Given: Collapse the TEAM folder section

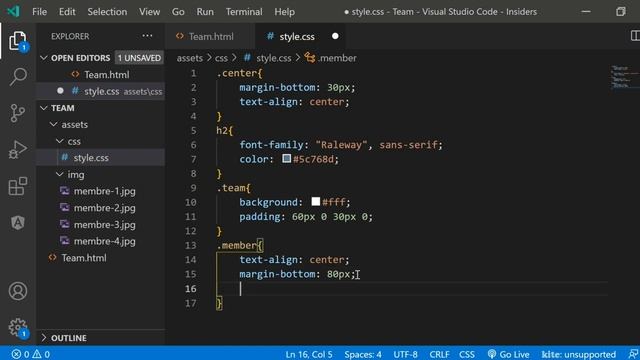Looking at the screenshot, I should click(44, 108).
